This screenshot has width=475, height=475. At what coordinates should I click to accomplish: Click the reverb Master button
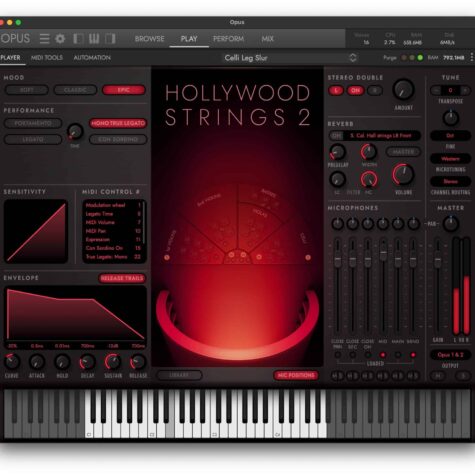tap(403, 152)
